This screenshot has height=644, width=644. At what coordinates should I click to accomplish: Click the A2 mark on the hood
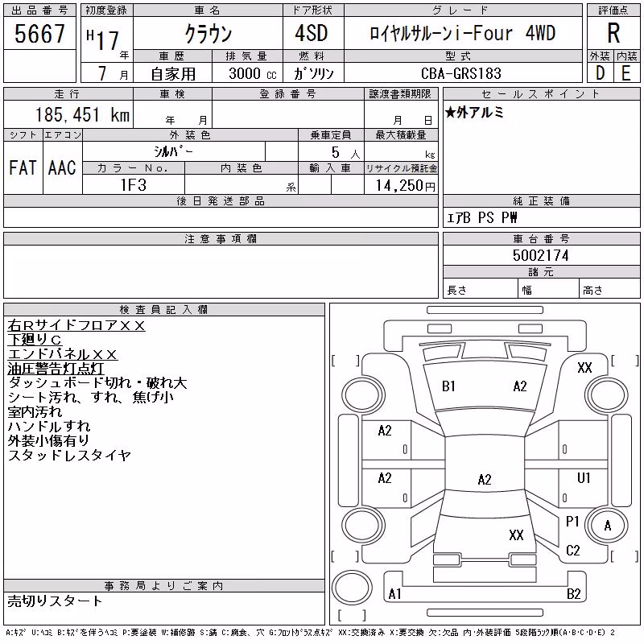(520, 386)
